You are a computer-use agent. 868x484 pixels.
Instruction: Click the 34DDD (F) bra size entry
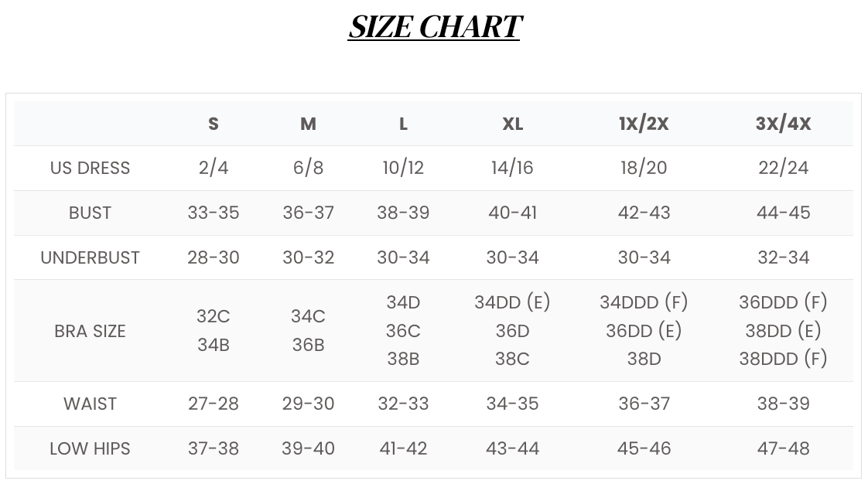pyautogui.click(x=644, y=302)
